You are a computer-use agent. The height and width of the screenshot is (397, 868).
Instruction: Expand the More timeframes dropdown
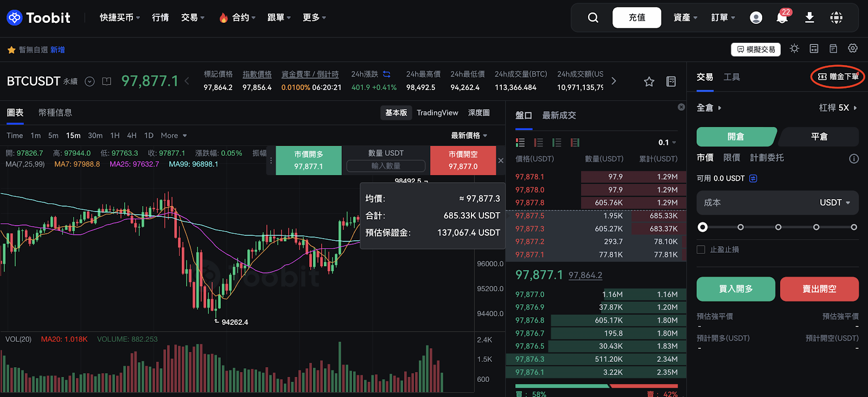174,136
